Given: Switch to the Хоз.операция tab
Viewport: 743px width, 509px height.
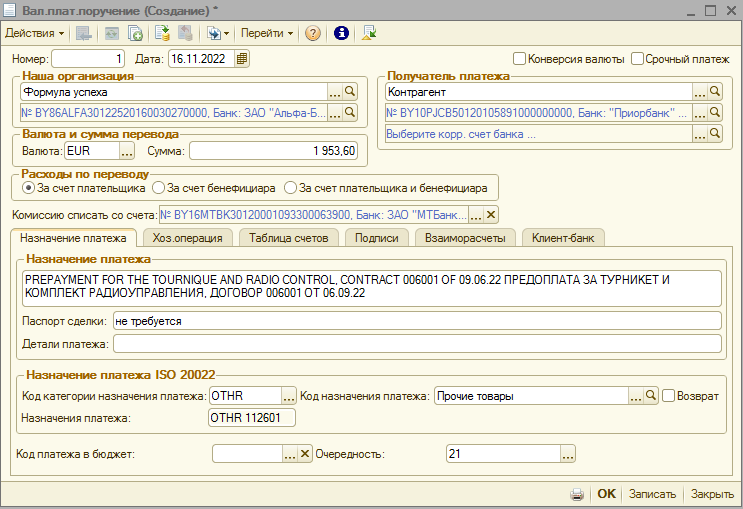Looking at the screenshot, I should tap(188, 237).
